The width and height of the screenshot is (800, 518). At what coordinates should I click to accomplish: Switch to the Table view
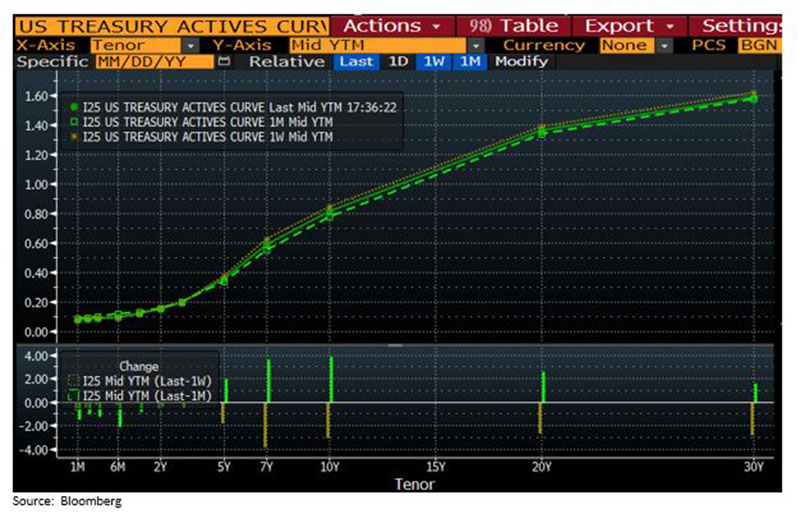pos(517,25)
